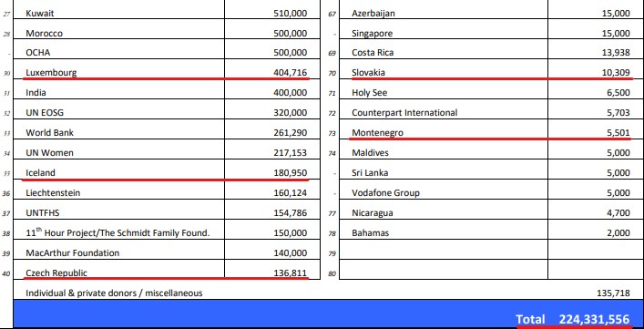Select the Iceland row label
Screen dimensions: 644x329
(x=40, y=172)
